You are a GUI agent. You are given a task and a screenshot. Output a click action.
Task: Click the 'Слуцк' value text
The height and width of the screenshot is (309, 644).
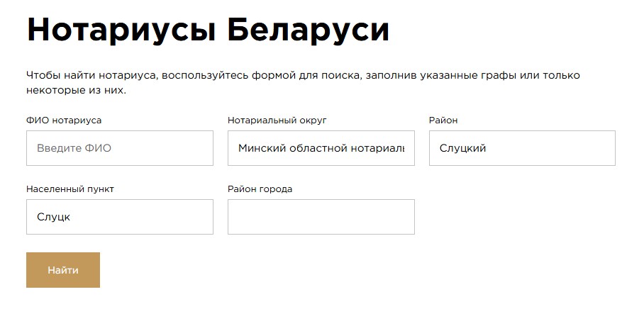point(53,218)
